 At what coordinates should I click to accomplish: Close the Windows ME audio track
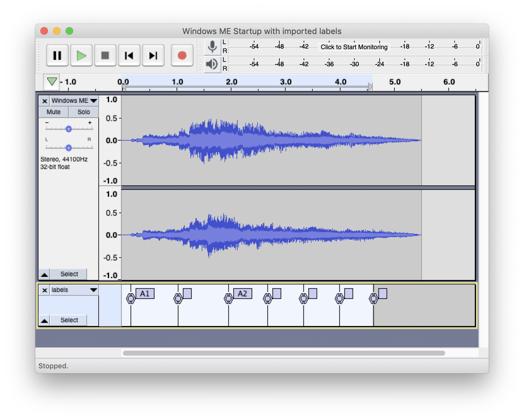coord(44,101)
